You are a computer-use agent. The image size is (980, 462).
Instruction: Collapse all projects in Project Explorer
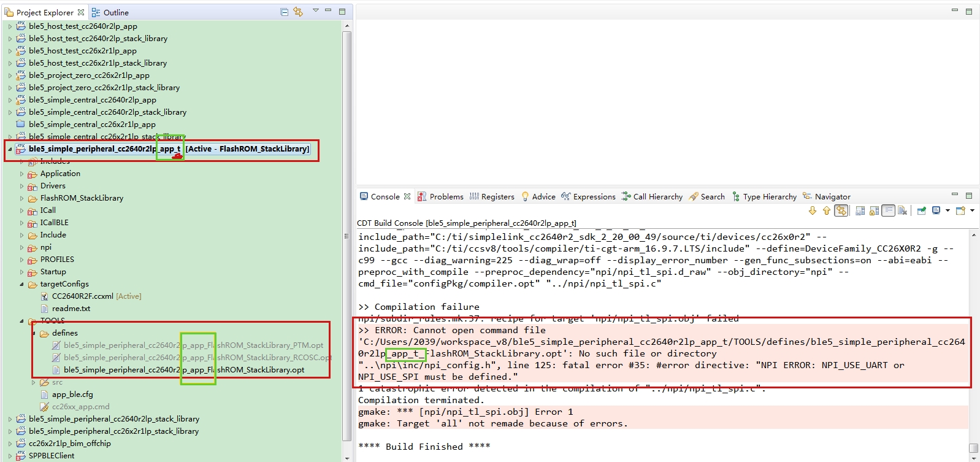284,12
